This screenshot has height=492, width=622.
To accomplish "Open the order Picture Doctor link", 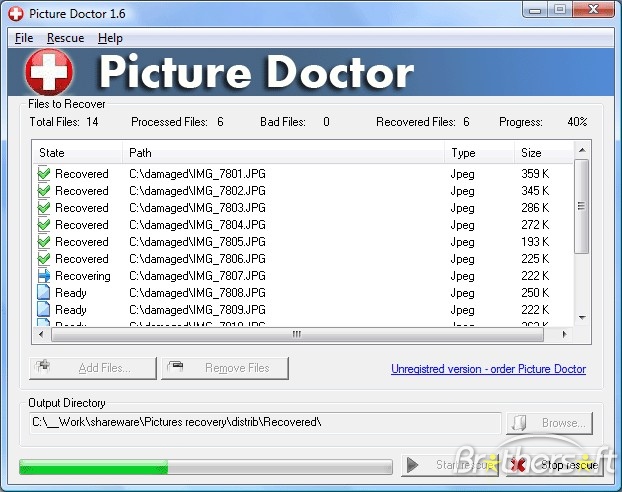I will 488,369.
